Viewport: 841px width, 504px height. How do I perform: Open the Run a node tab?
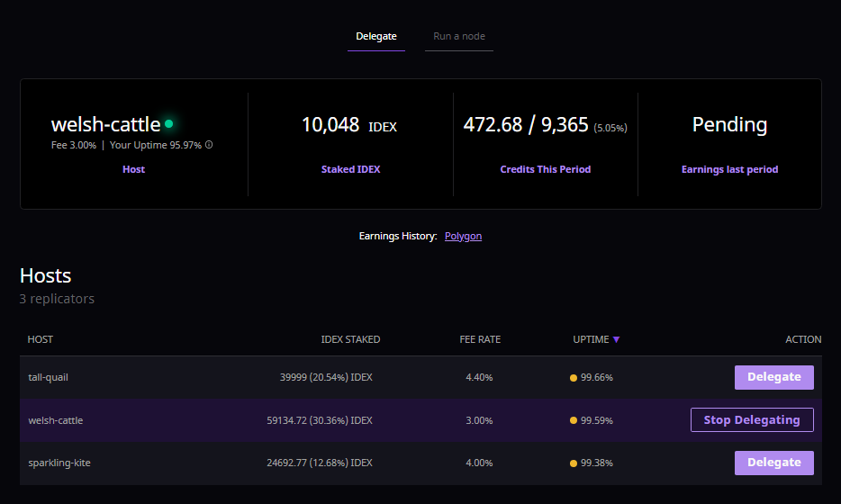[x=459, y=37]
